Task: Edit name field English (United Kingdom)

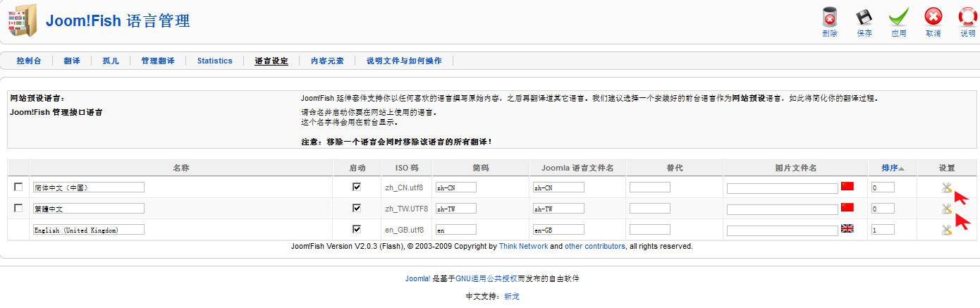Action: 88,230
